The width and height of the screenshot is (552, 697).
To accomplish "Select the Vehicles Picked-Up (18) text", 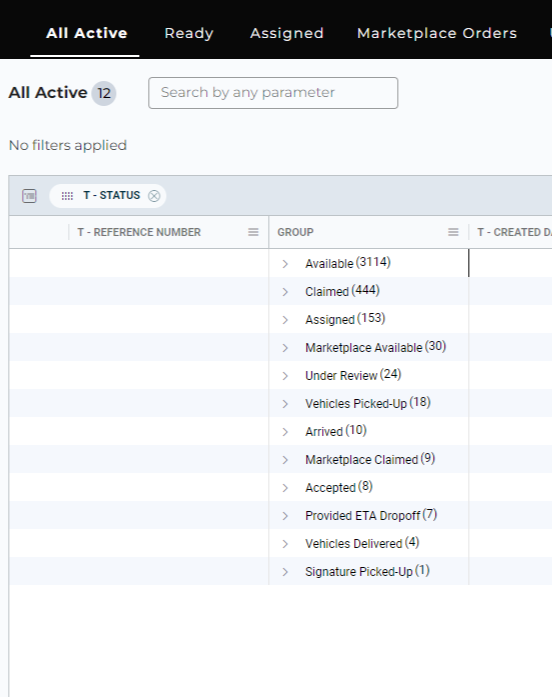I will click(368, 403).
